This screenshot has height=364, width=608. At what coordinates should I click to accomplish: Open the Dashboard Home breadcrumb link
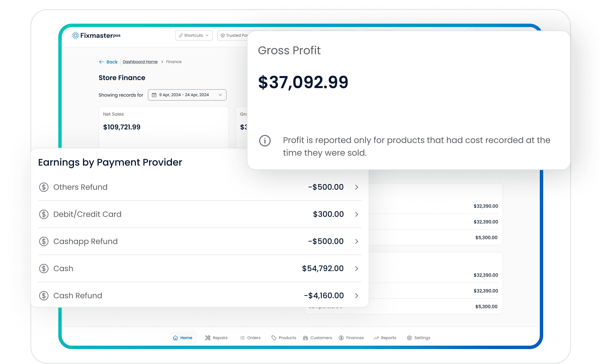pyautogui.click(x=140, y=62)
